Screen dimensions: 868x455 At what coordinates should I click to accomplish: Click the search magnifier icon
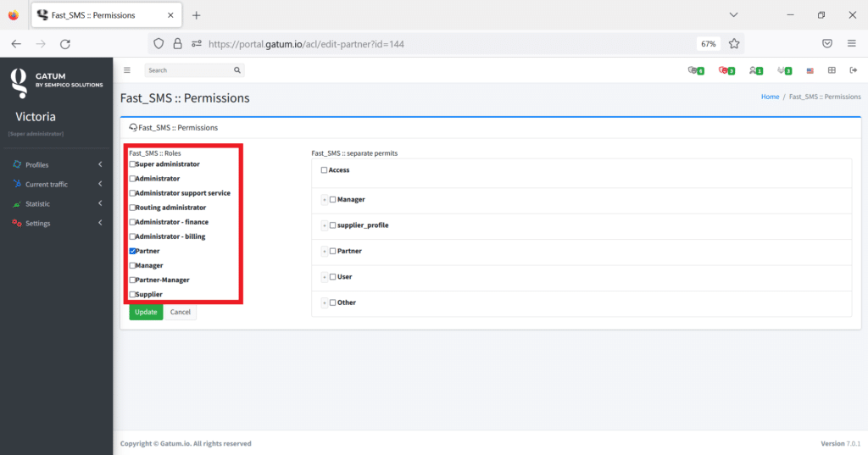(x=237, y=70)
